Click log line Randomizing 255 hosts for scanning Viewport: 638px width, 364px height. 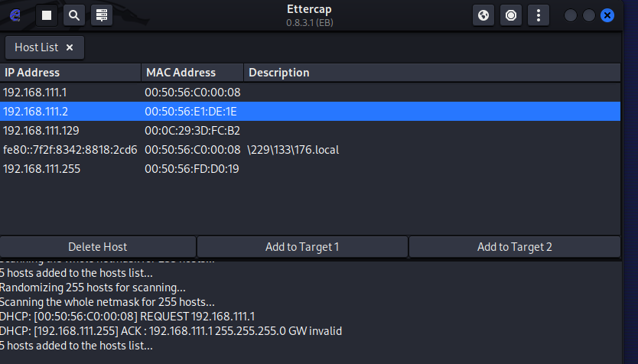coord(93,288)
